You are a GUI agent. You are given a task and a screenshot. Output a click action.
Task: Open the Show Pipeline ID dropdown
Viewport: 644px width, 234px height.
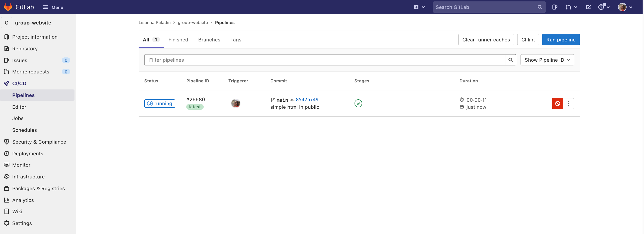pyautogui.click(x=547, y=60)
